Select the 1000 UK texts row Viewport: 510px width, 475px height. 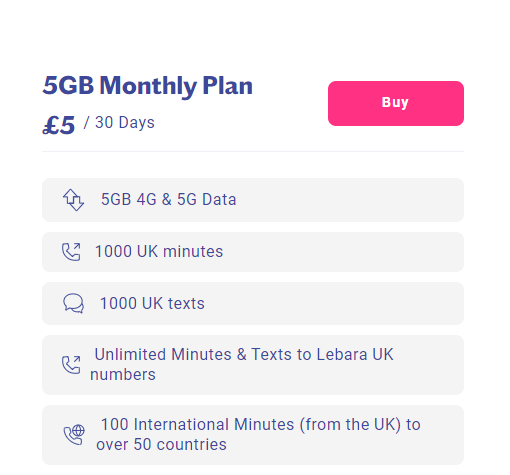point(253,303)
